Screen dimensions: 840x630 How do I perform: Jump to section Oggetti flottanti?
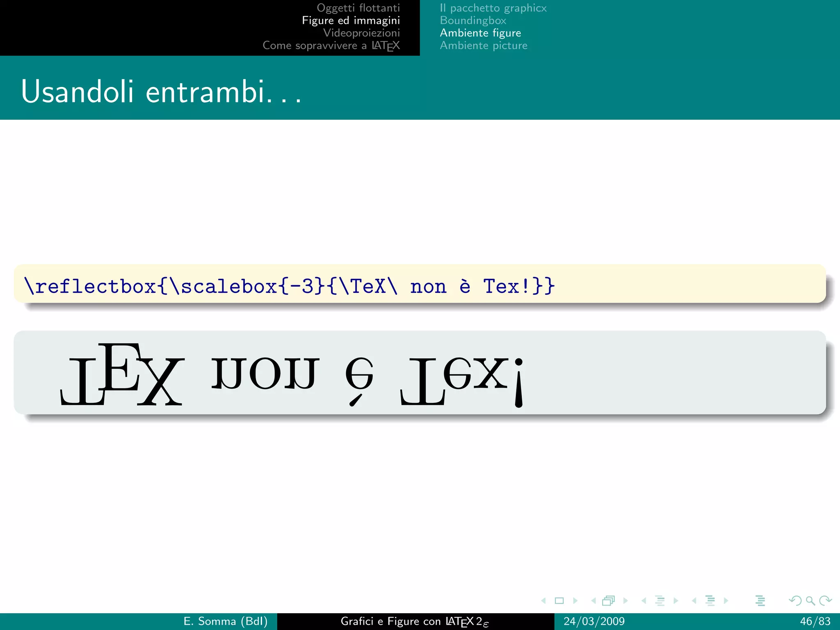[358, 8]
